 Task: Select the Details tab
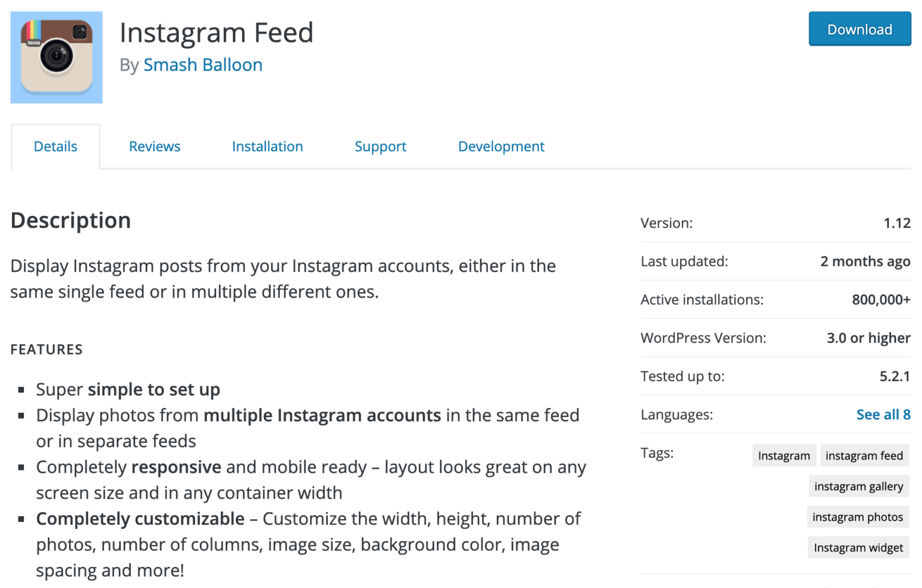tap(55, 146)
